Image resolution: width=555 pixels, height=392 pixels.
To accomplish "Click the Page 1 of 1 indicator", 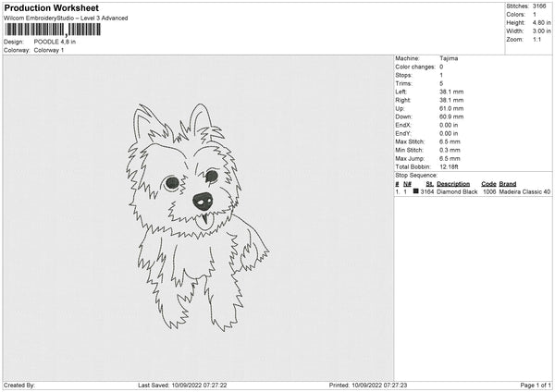I will point(536,386).
